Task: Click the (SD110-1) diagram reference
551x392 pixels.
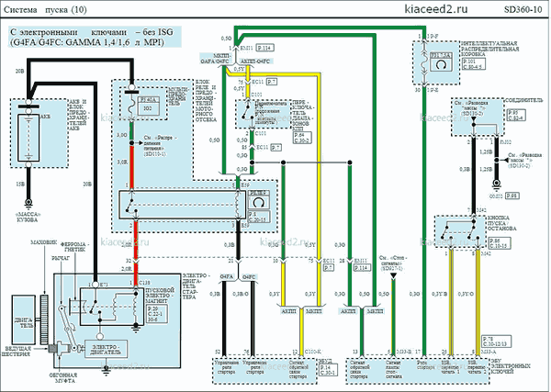Action: click(154, 154)
